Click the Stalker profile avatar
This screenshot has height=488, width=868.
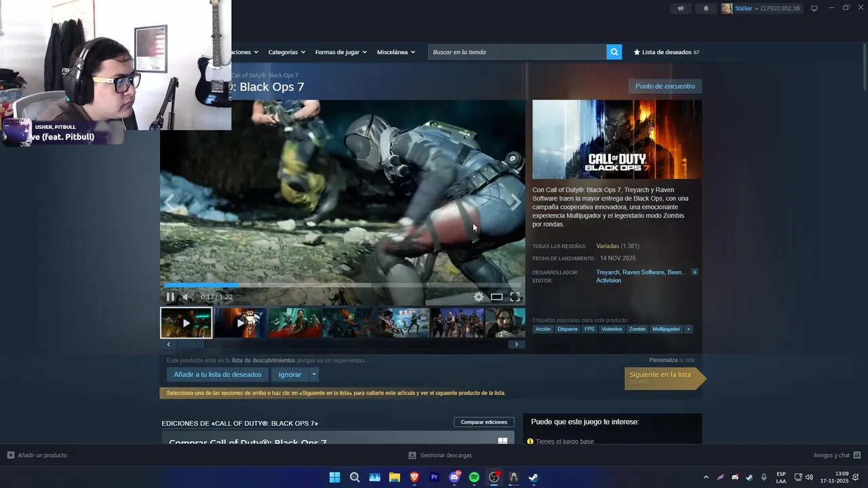[726, 9]
